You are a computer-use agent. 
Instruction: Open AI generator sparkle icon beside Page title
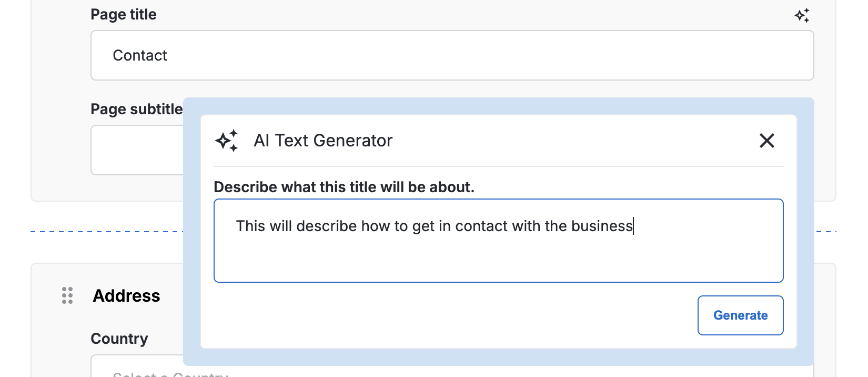(802, 16)
